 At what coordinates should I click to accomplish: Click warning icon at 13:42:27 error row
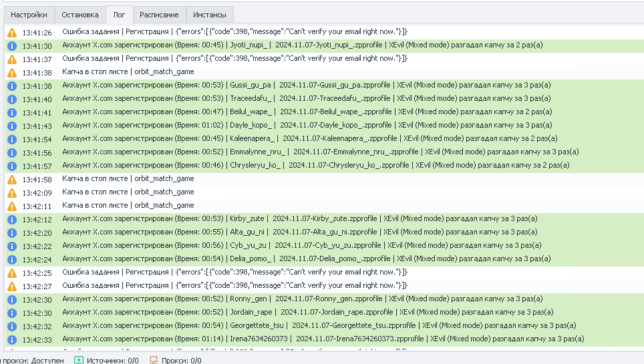(x=12, y=287)
